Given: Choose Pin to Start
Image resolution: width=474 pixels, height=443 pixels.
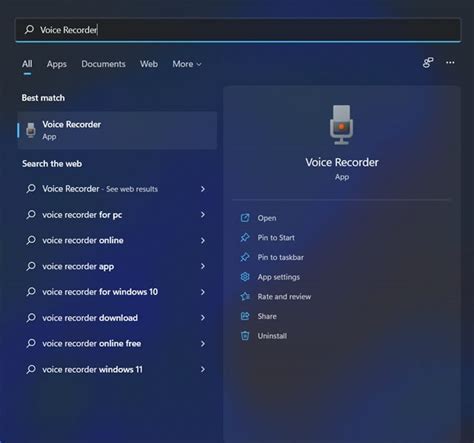Looking at the screenshot, I should (276, 238).
